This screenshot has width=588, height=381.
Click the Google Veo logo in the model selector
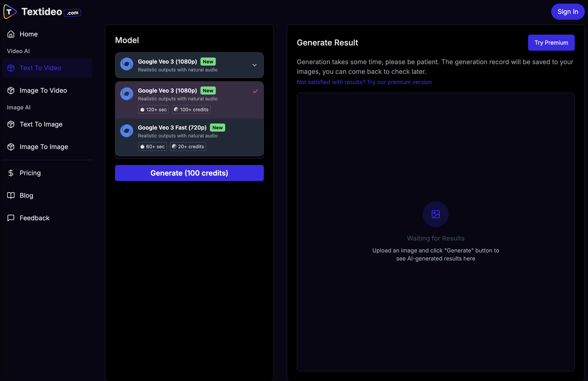tap(127, 64)
